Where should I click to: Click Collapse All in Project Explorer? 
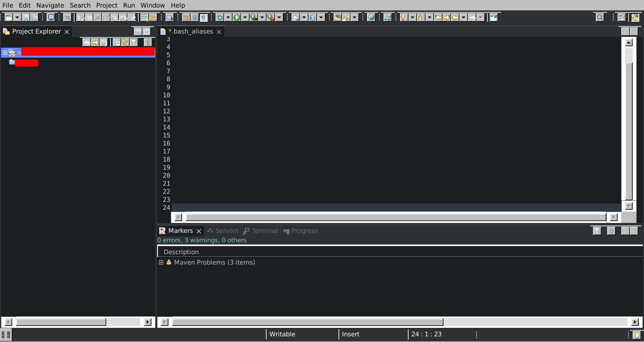click(117, 43)
